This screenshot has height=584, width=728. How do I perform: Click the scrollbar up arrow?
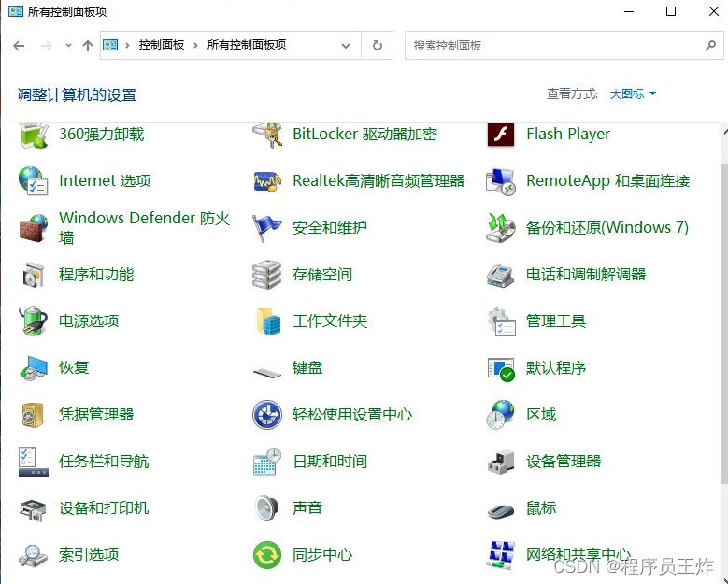(x=725, y=132)
